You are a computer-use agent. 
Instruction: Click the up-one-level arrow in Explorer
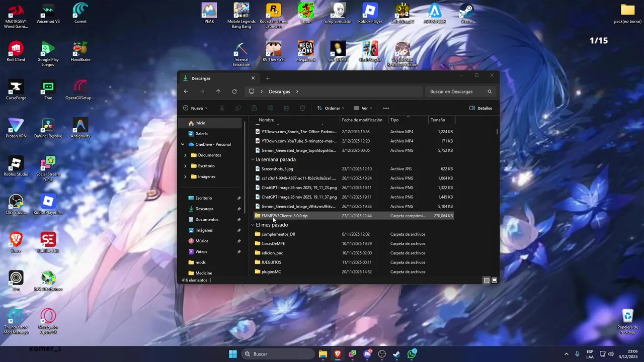tap(218, 92)
